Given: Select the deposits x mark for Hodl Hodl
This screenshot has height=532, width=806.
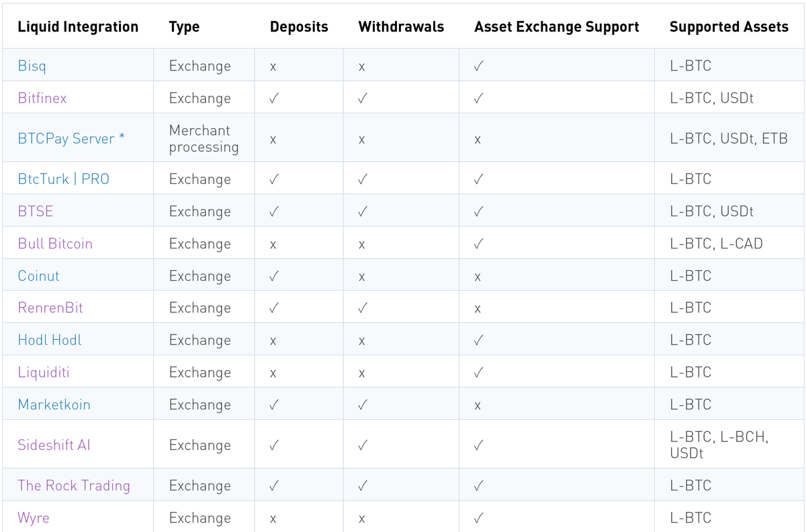Looking at the screenshot, I should pos(273,341).
